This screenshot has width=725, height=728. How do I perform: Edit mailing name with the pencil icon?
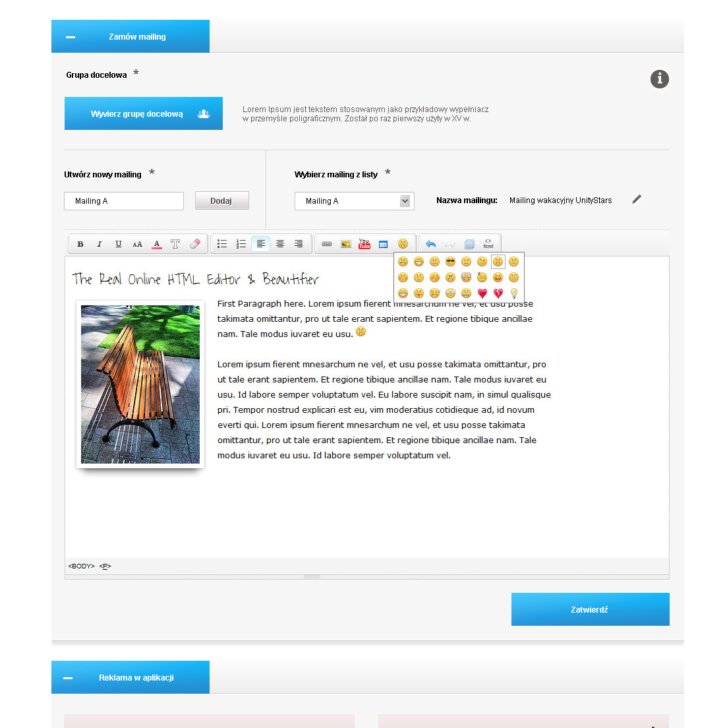click(x=636, y=200)
